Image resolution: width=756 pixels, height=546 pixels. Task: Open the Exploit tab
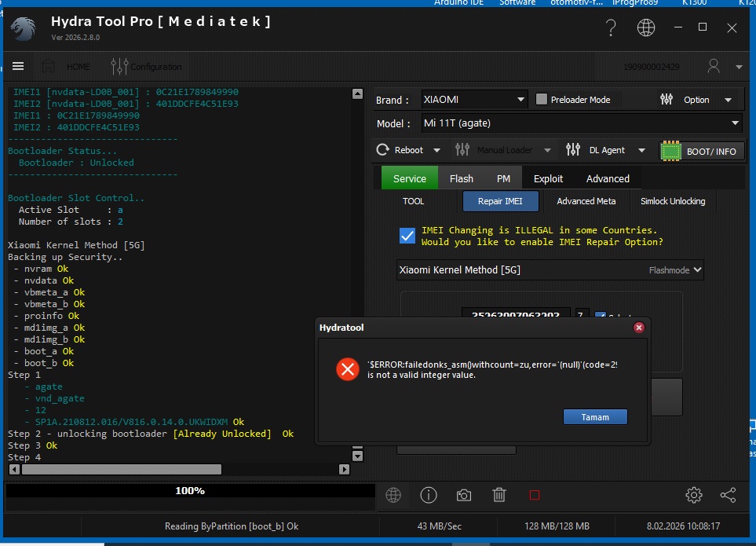(548, 178)
